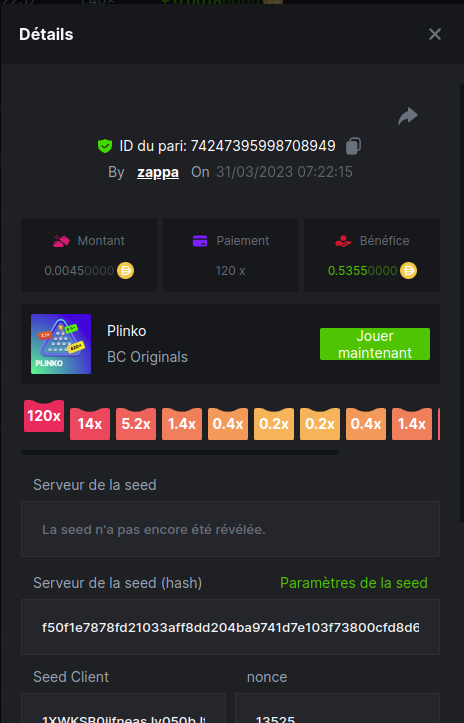Open the Plinko game thumbnail
The height and width of the screenshot is (723, 464).
point(61,344)
